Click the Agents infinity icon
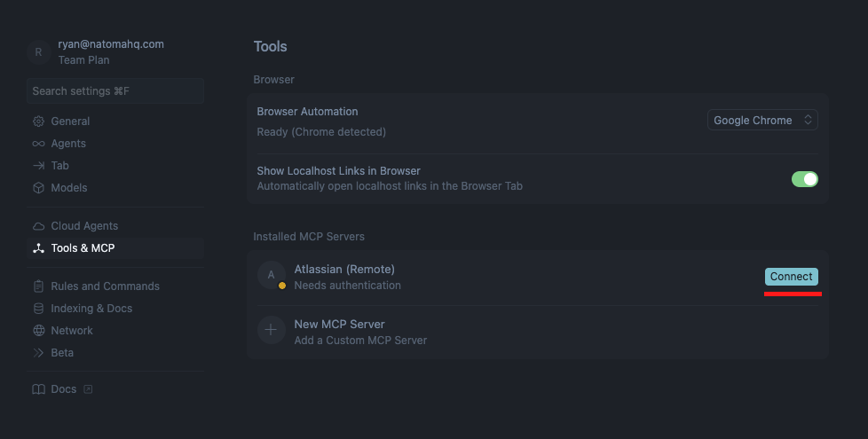The width and height of the screenshot is (868, 439). [x=38, y=144]
